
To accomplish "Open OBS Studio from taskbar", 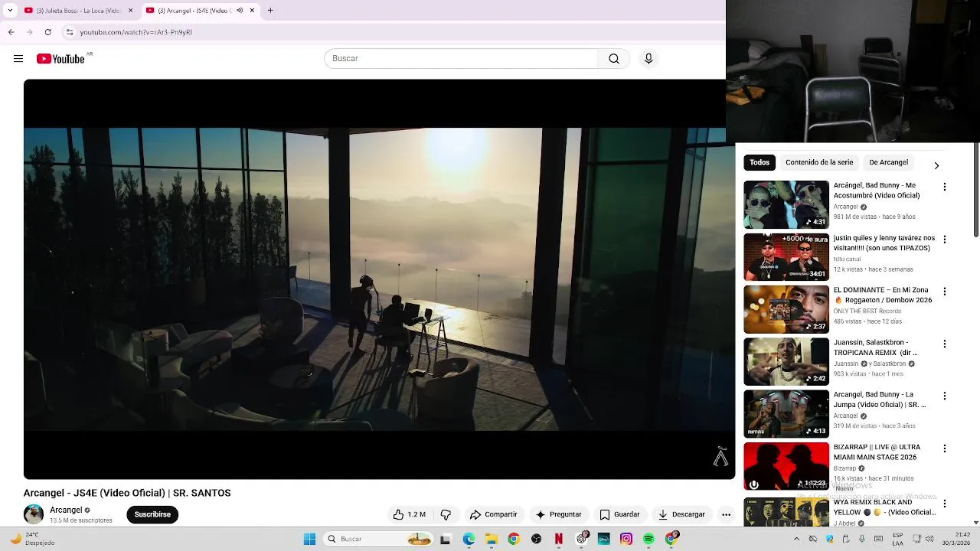I will coord(536,539).
